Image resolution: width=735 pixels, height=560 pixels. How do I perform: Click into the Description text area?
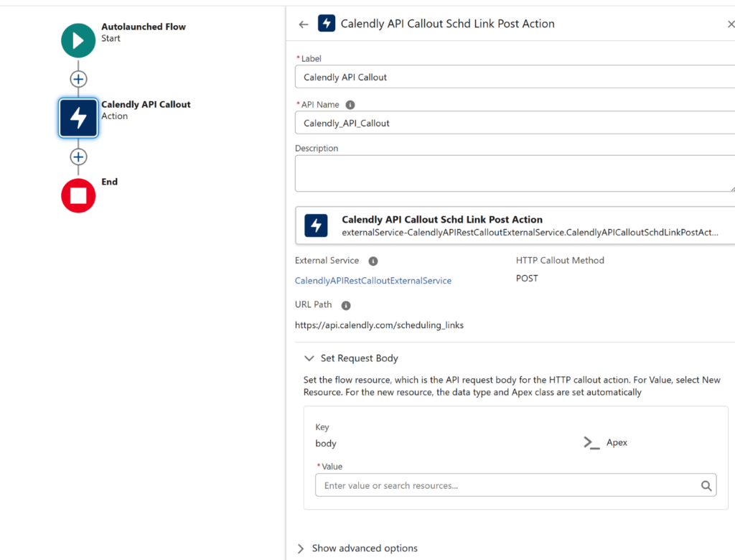(515, 174)
